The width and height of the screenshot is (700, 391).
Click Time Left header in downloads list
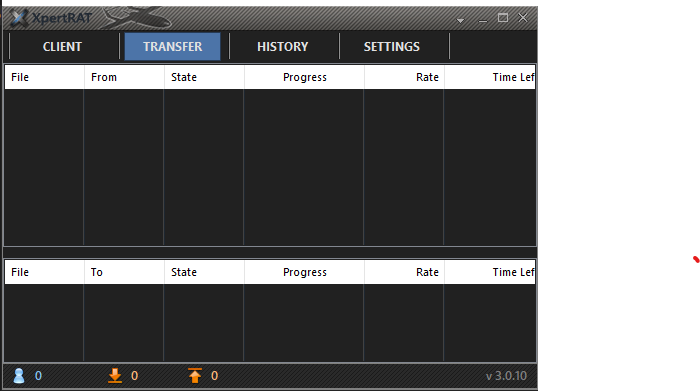coord(490,77)
